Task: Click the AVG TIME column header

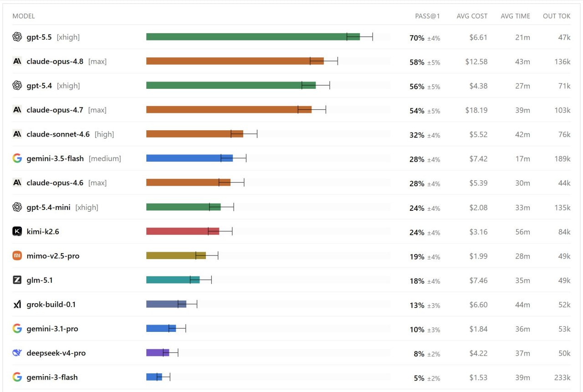Action: tap(515, 16)
